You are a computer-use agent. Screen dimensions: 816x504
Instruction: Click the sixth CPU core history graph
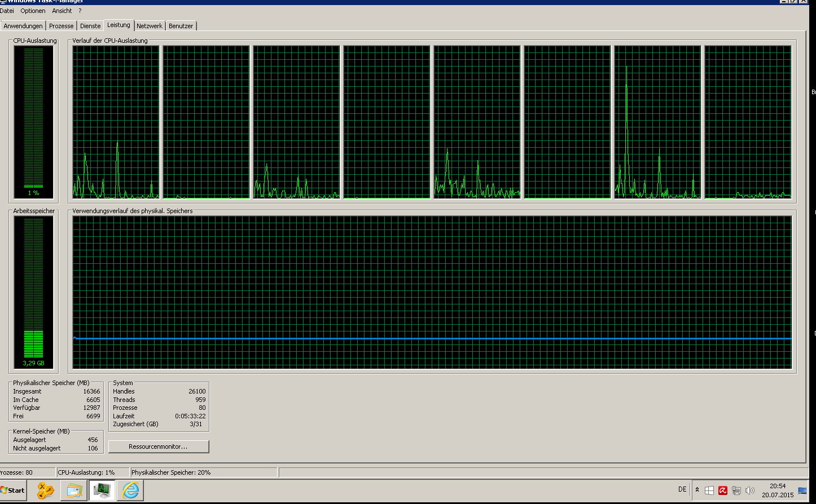(x=568, y=122)
